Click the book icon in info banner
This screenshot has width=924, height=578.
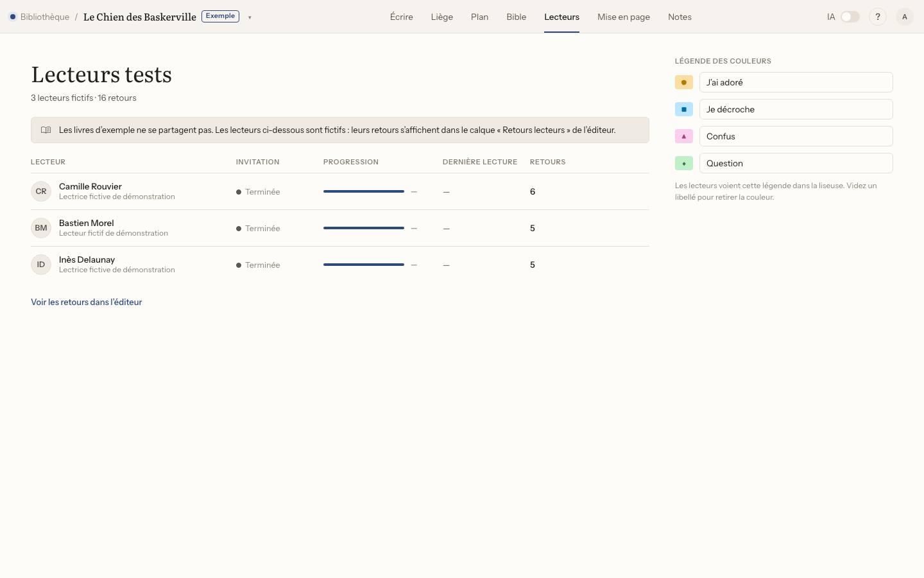point(46,130)
